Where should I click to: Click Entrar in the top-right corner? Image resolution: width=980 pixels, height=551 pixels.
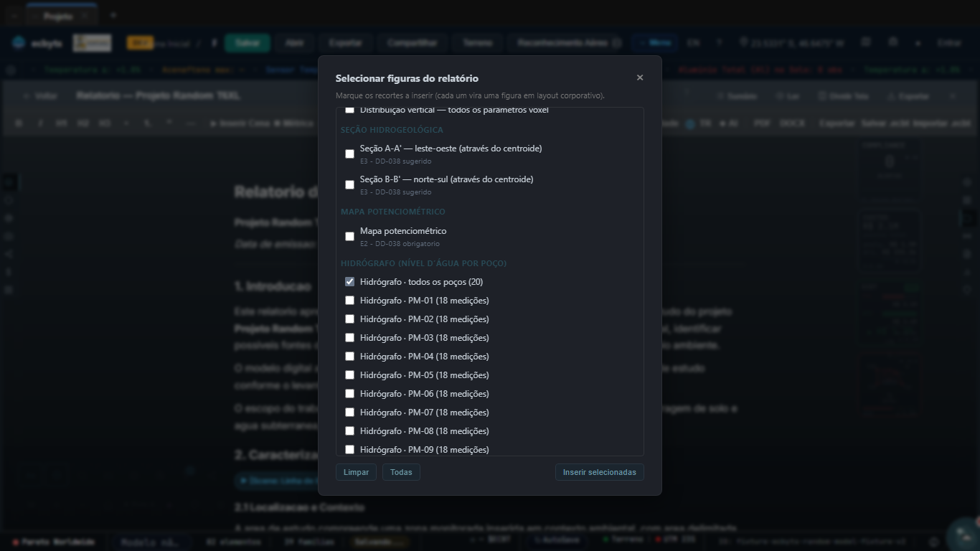coord(949,43)
